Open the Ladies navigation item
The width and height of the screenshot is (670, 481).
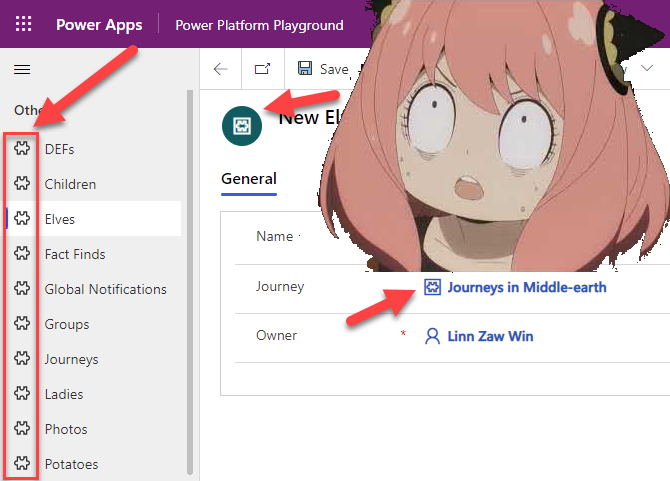pyautogui.click(x=93, y=394)
